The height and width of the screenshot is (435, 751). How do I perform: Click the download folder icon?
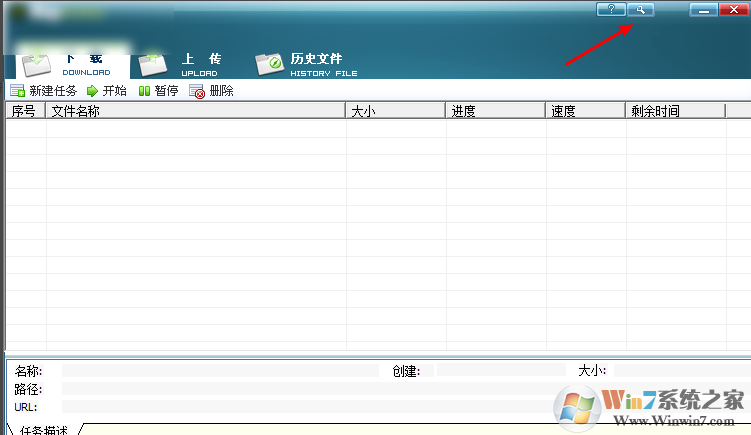click(36, 65)
